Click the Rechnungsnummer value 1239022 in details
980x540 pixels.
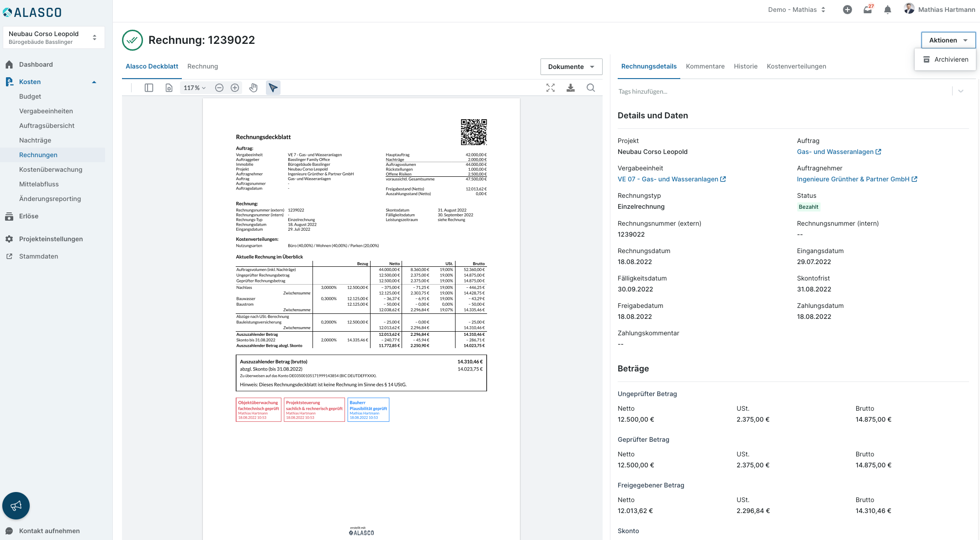click(631, 234)
